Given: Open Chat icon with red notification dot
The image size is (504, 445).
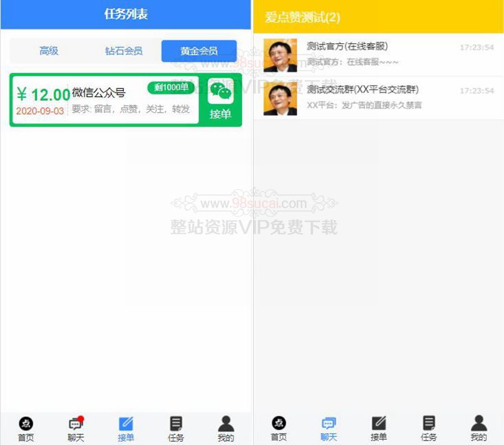Looking at the screenshot, I should 76,424.
